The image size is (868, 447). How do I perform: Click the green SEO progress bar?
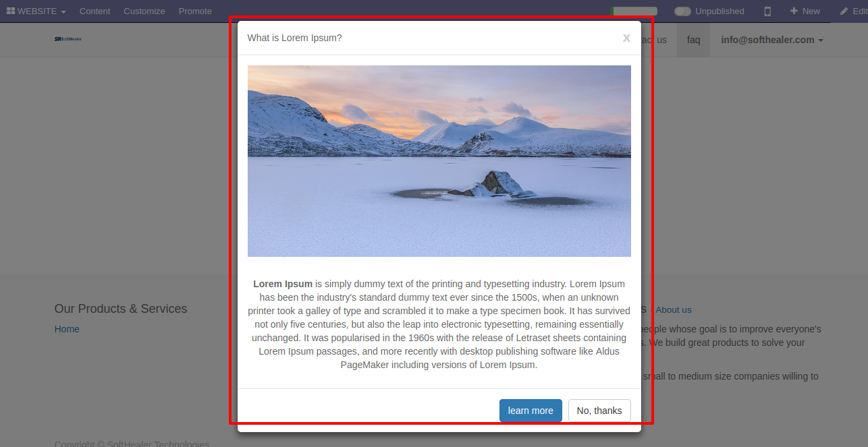634,11
